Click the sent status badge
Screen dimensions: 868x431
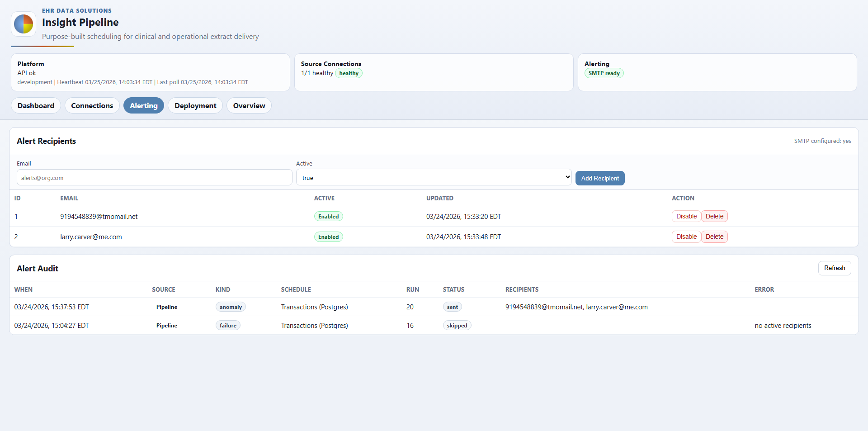[452, 307]
